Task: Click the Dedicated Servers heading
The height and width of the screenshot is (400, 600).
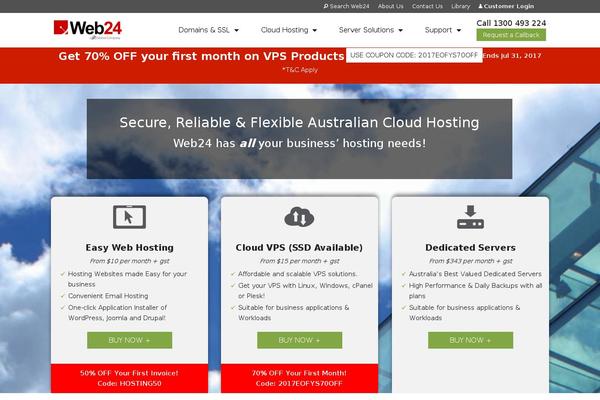Action: (x=470, y=248)
